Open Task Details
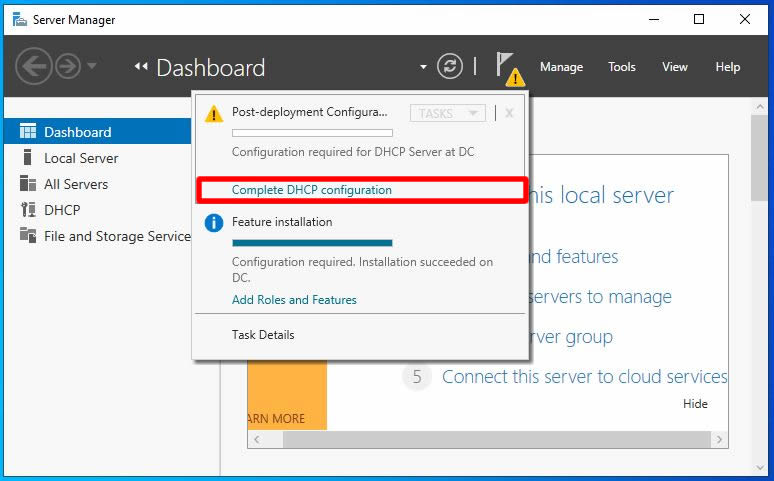 pyautogui.click(x=263, y=335)
